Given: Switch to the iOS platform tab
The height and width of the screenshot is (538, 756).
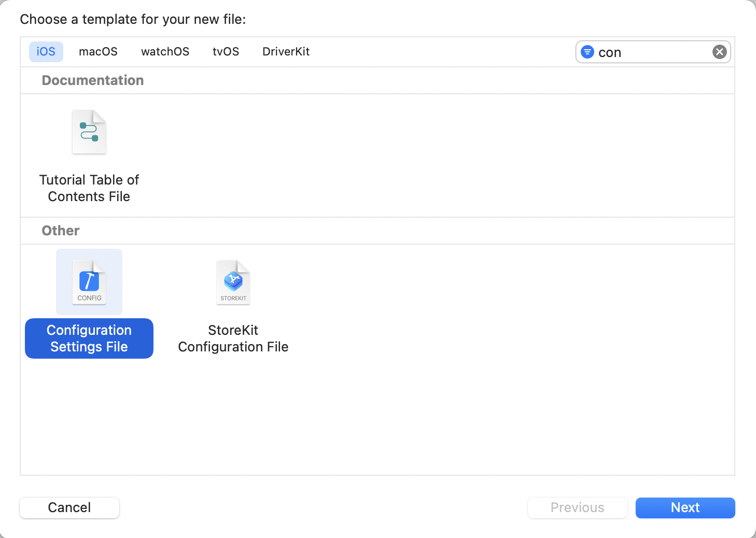Looking at the screenshot, I should pos(46,52).
